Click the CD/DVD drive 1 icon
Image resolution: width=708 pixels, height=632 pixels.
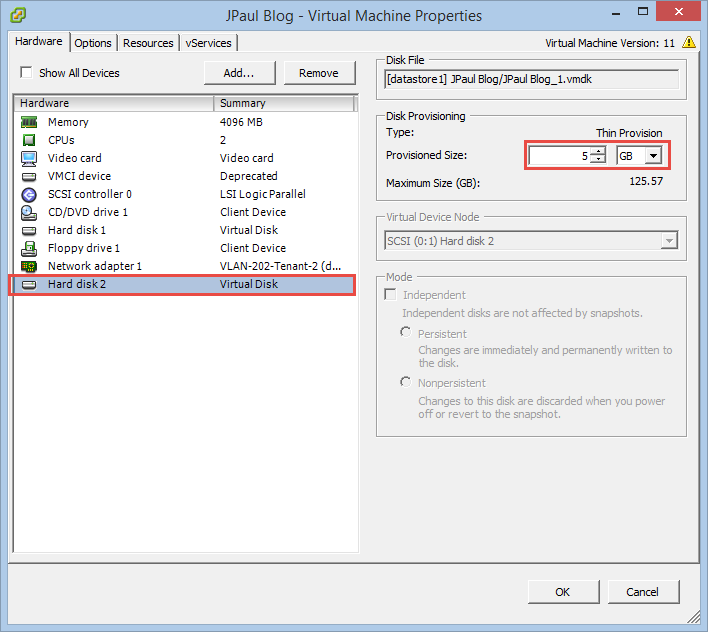point(29,213)
